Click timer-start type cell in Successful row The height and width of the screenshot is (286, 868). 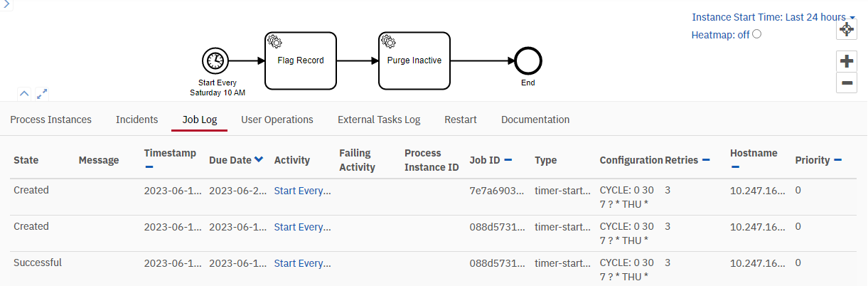point(563,263)
